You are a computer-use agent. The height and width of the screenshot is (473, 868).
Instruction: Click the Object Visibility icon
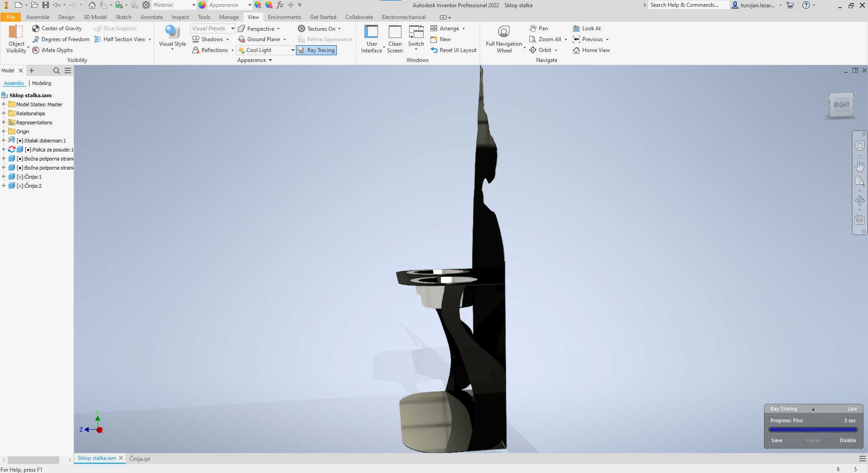[x=16, y=32]
